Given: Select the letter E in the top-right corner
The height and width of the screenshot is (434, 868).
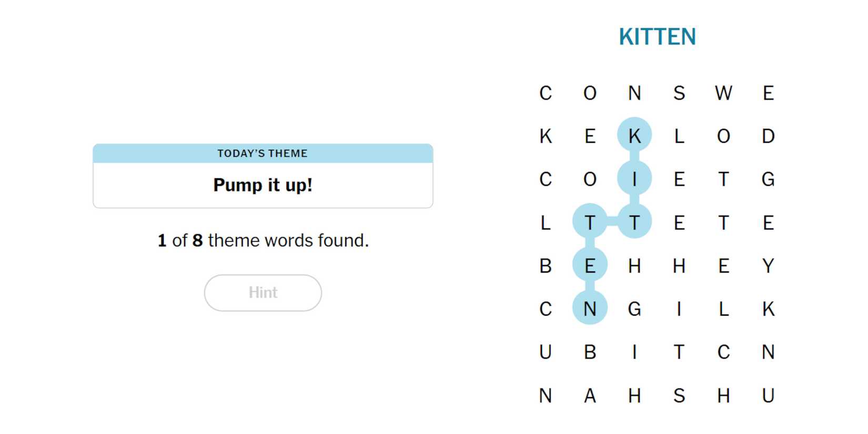Looking at the screenshot, I should 768,93.
